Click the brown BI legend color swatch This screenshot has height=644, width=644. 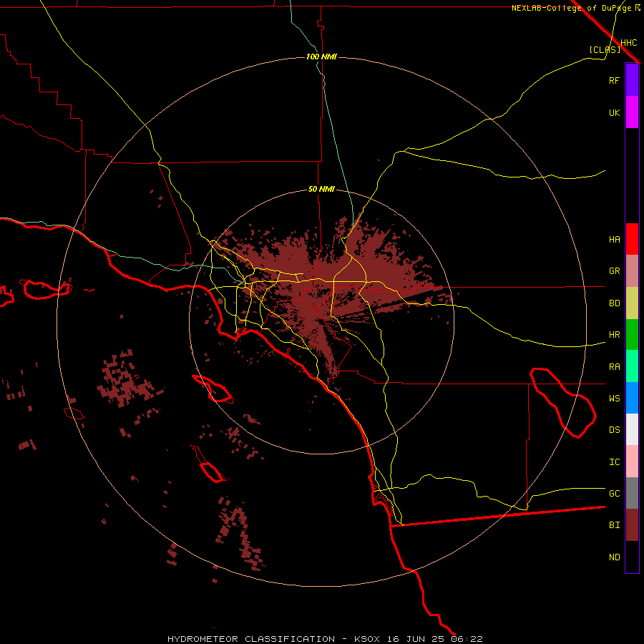point(632,525)
